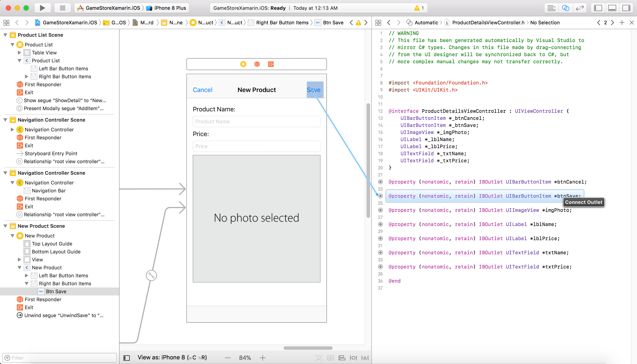
Task: Select GameStoreXamarin.iOS in the jump bar
Action: [x=66, y=23]
